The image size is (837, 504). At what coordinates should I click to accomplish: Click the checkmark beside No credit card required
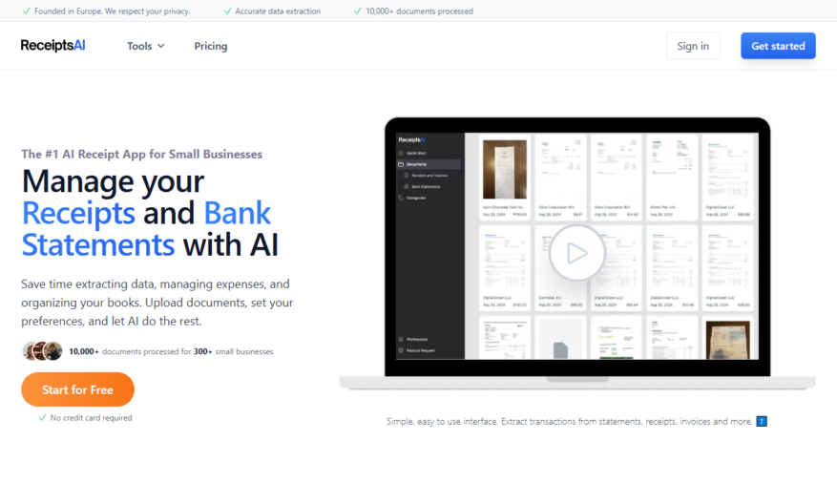tap(42, 417)
